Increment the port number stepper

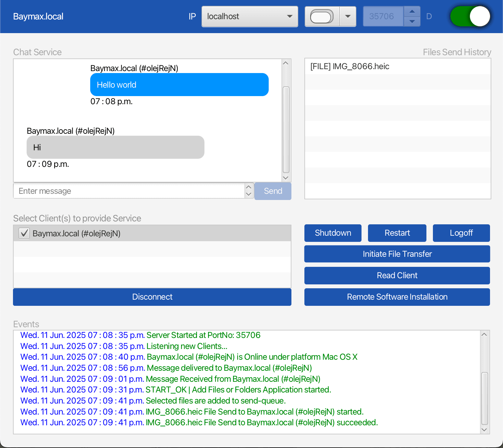411,12
